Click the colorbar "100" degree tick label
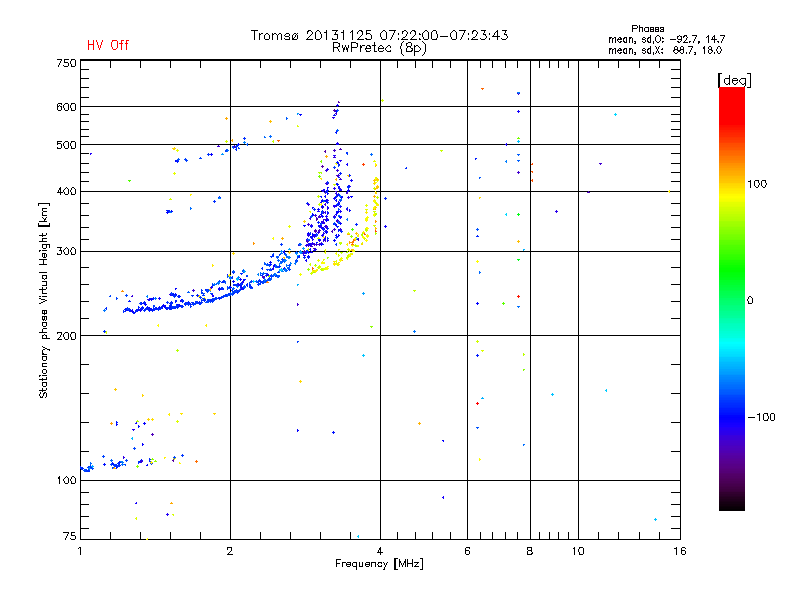The image size is (800, 600). coord(757,184)
